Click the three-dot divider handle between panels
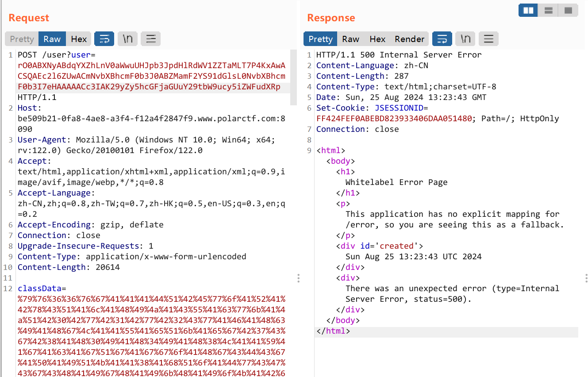The image size is (588, 377). pos(299,278)
